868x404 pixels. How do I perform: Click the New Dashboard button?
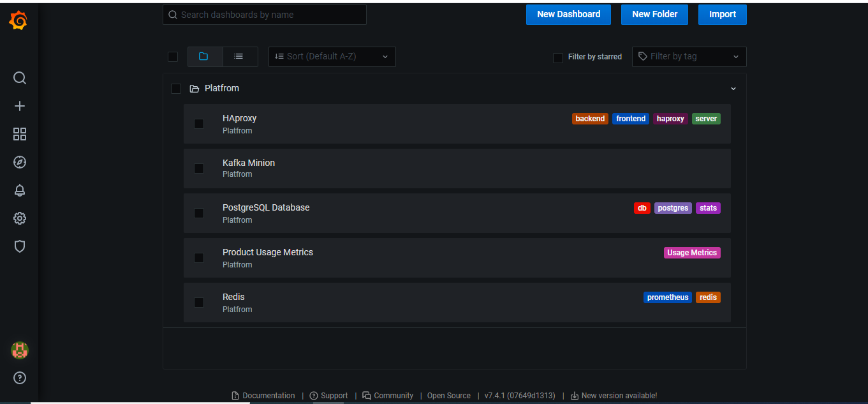568,15
